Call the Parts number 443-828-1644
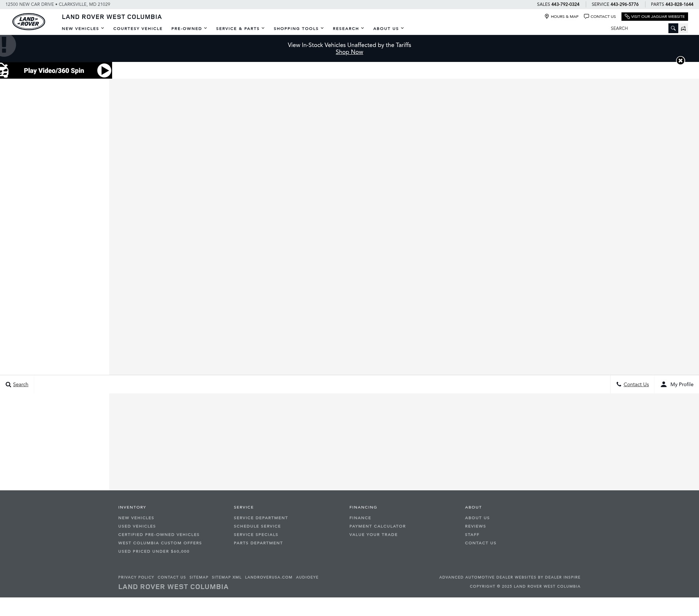Screen dimensions: 699x616 coord(679,4)
